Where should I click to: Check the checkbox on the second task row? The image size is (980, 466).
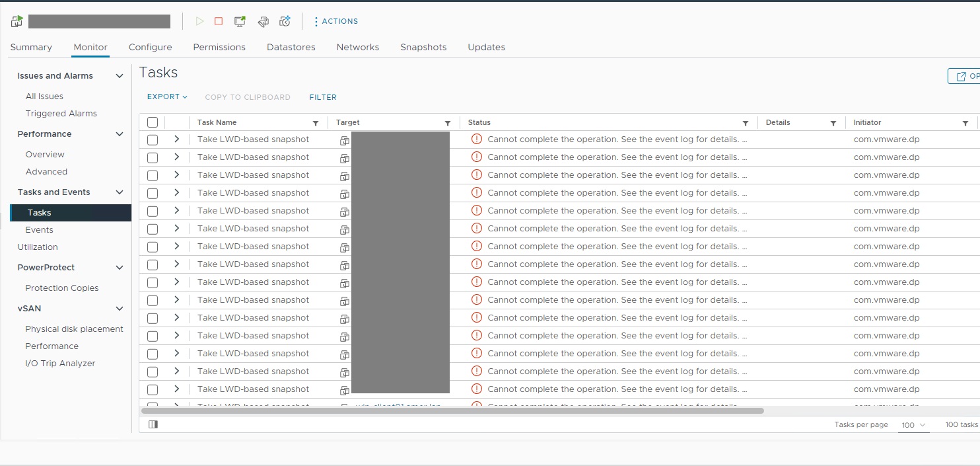coord(151,157)
